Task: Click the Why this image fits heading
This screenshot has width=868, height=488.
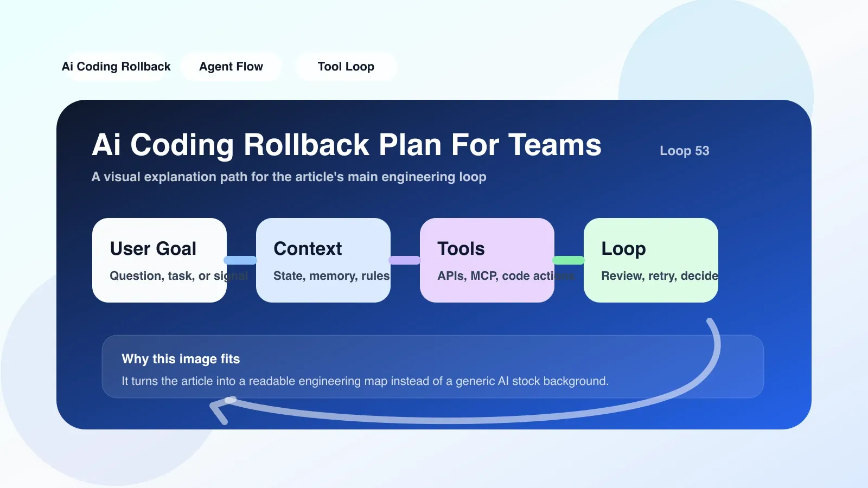Action: [x=181, y=359]
